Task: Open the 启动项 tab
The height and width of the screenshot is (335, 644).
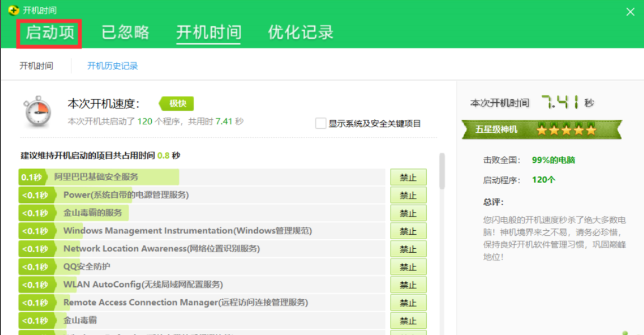Action: [50, 32]
